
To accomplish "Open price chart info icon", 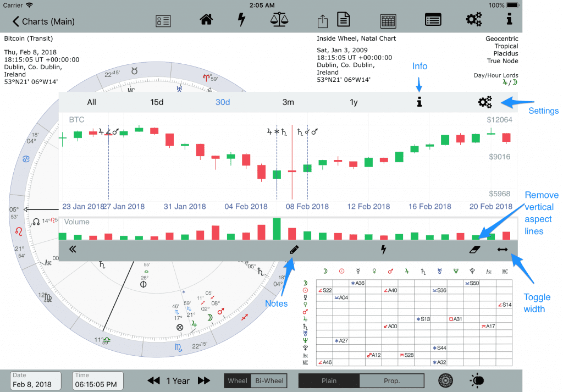I will [x=419, y=102].
